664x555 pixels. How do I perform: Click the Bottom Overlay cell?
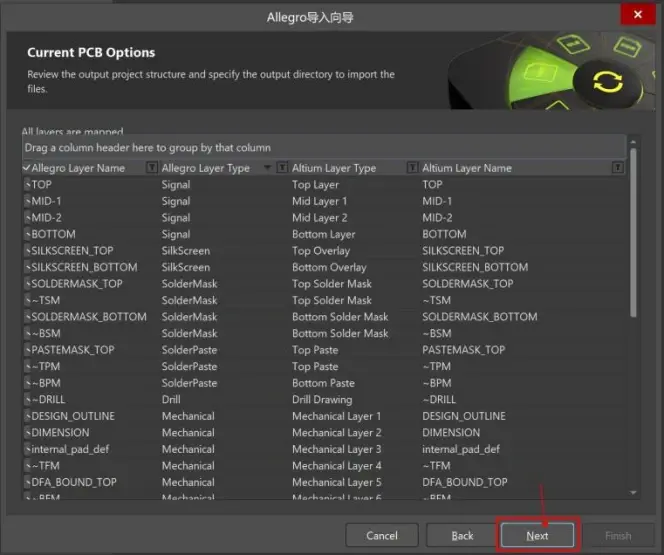(x=329, y=267)
